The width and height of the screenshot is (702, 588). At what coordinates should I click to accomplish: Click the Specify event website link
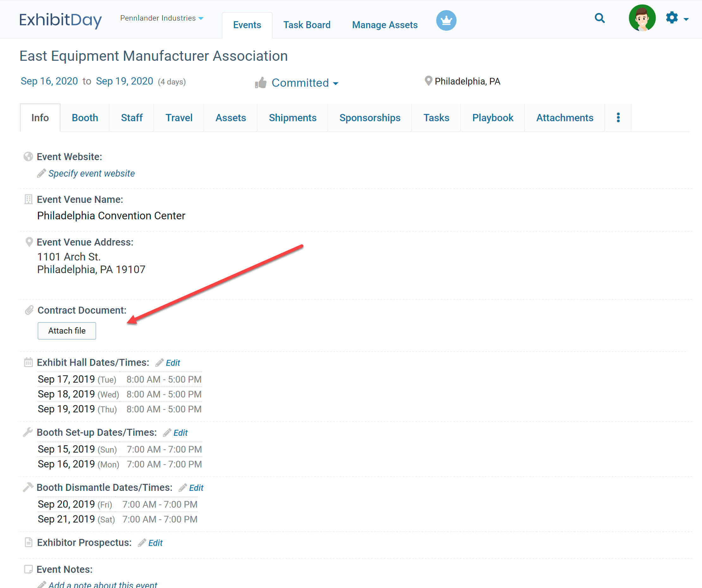pyautogui.click(x=91, y=173)
